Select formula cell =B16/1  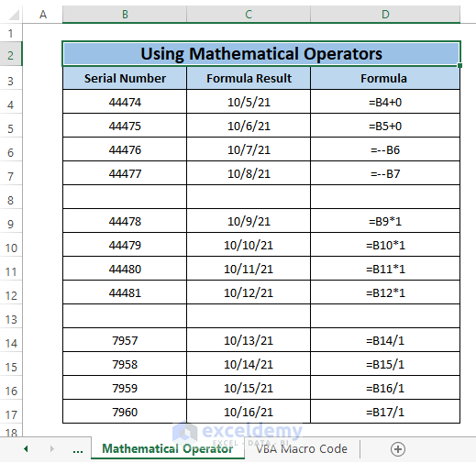(x=385, y=388)
